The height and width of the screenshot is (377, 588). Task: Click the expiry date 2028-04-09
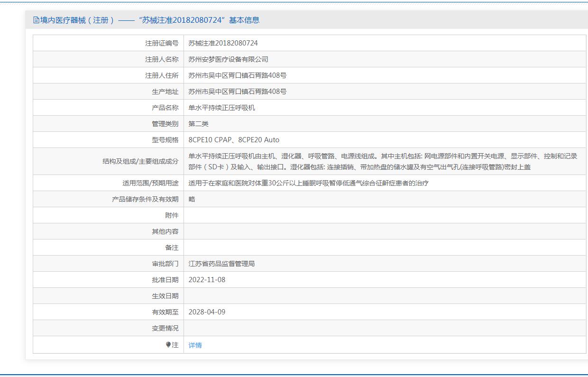[x=207, y=312]
